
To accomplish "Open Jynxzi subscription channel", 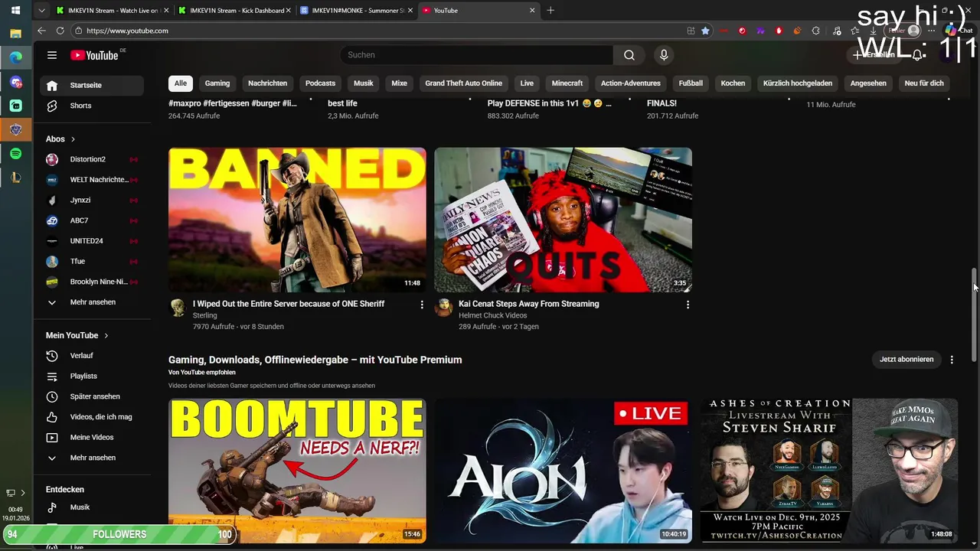I will click(92, 201).
